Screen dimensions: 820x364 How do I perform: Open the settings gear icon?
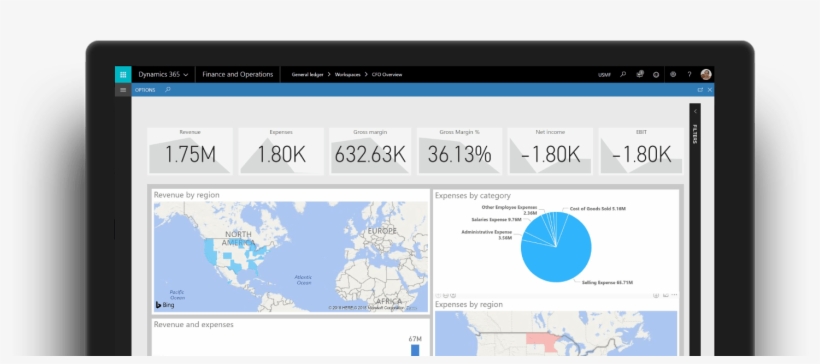click(673, 74)
